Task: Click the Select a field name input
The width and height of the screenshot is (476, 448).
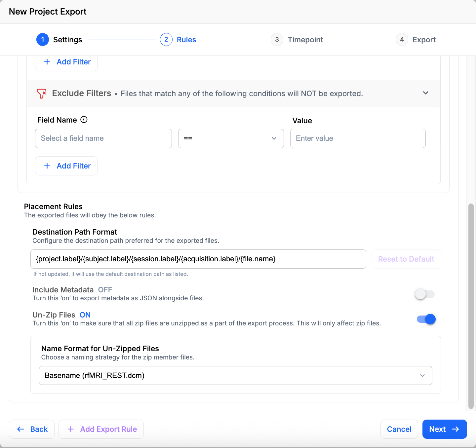Action: click(103, 138)
